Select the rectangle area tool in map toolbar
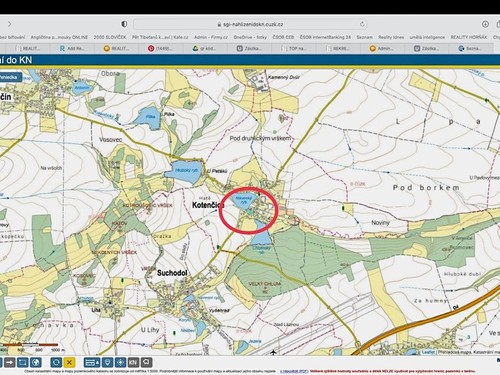Screen dimensions: 500x375 (23, 362)
